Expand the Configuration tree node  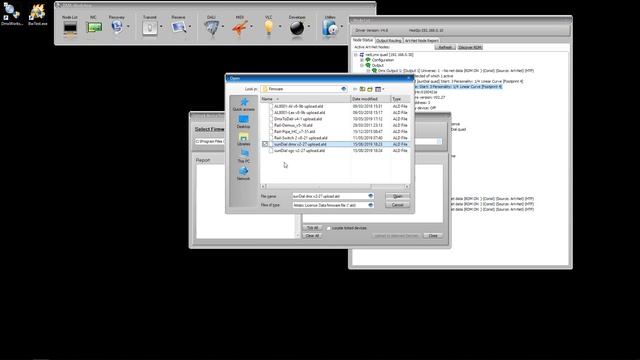362,60
